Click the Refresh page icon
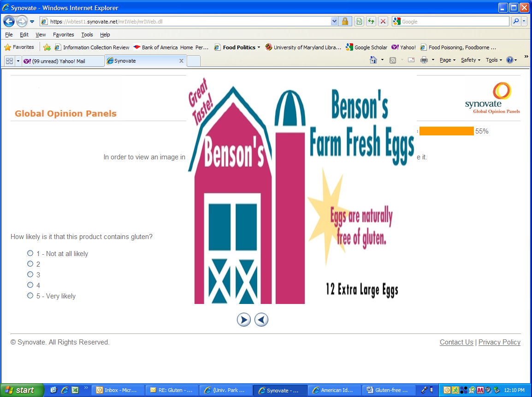This screenshot has width=532, height=397. coord(371,21)
